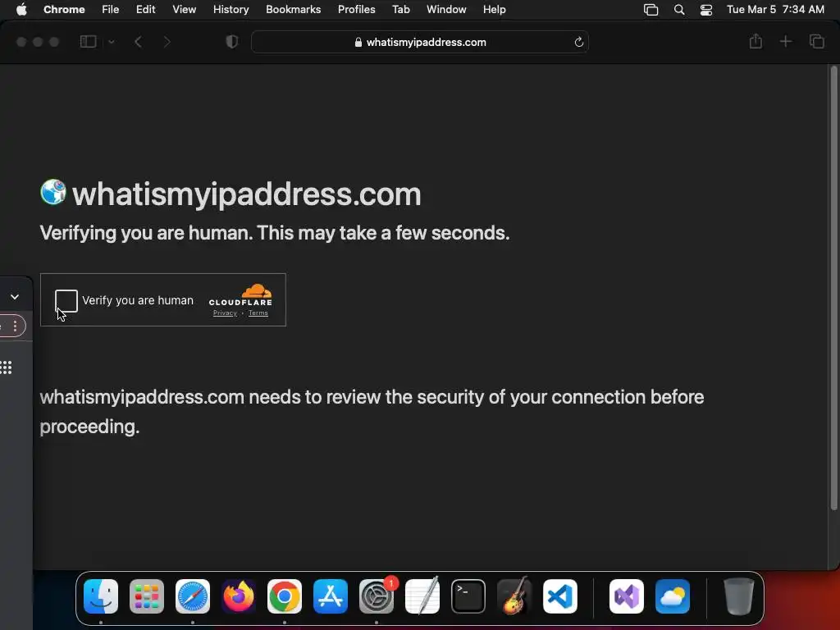Image resolution: width=840 pixels, height=630 pixels.
Task: Open Spotlight search magnifier
Action: pyautogui.click(x=678, y=10)
